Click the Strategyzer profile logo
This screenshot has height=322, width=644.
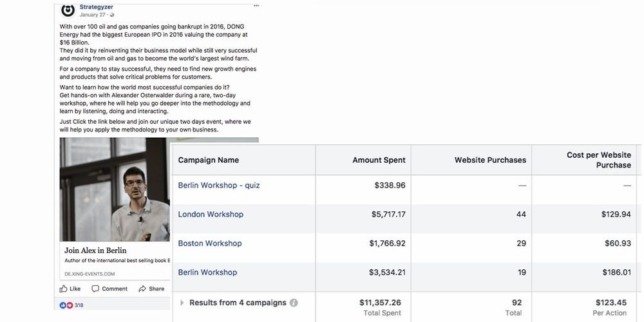[x=68, y=10]
